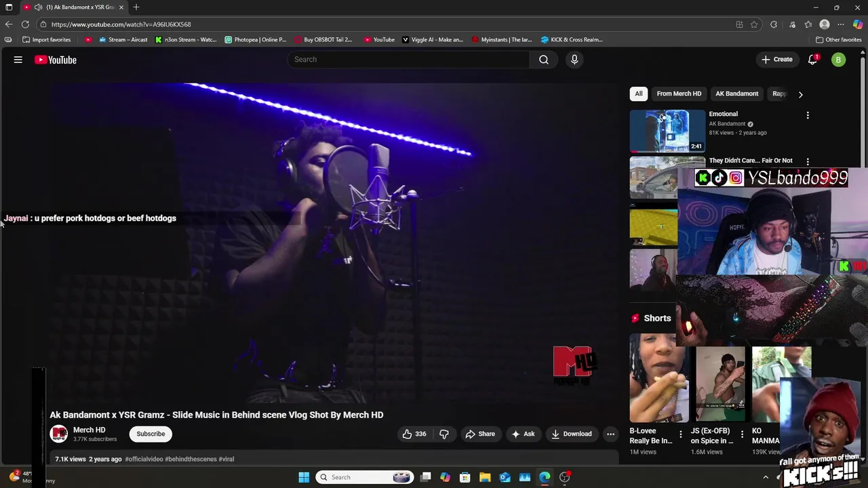The width and height of the screenshot is (868, 488).
Task: Click the #officialvideo hashtag
Action: 144,459
